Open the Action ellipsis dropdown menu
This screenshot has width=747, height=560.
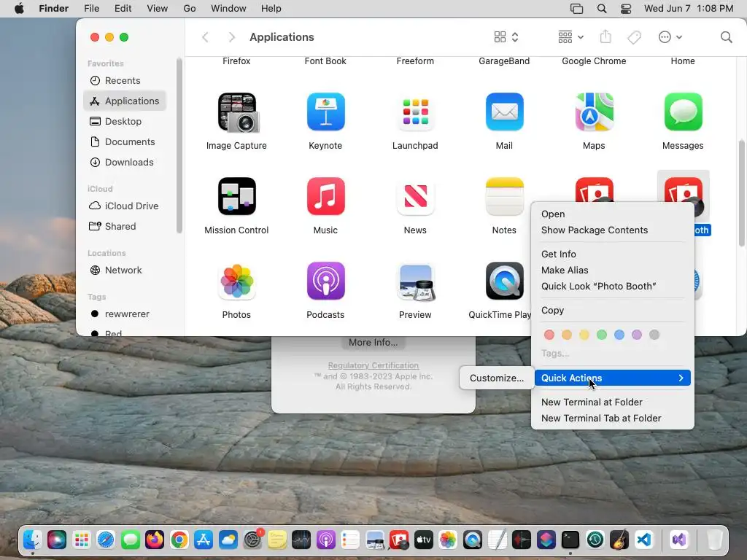pyautogui.click(x=670, y=37)
